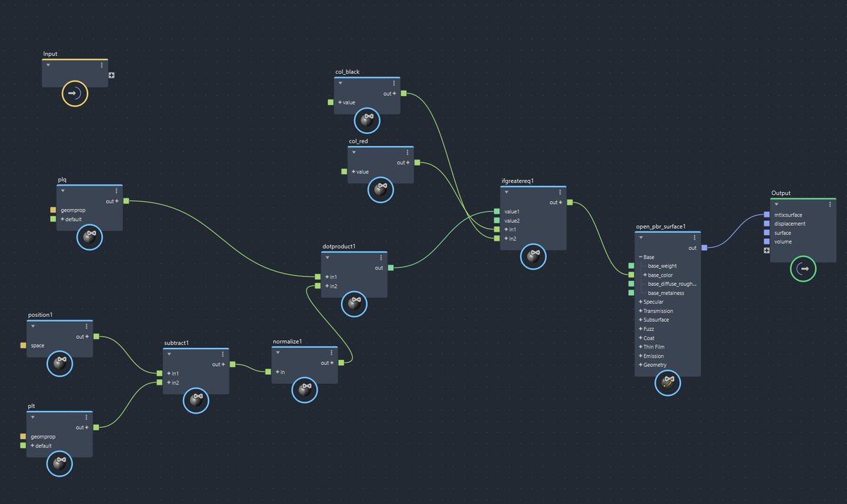This screenshot has width=847, height=504.
Task: Click the ifgreatereq1 node preview sphere
Action: (534, 257)
